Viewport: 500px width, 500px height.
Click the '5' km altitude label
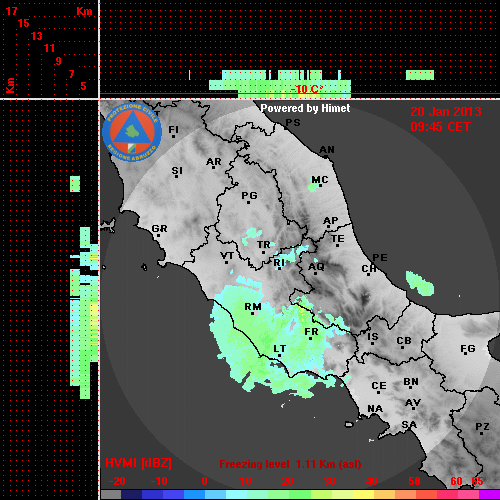pyautogui.click(x=83, y=86)
